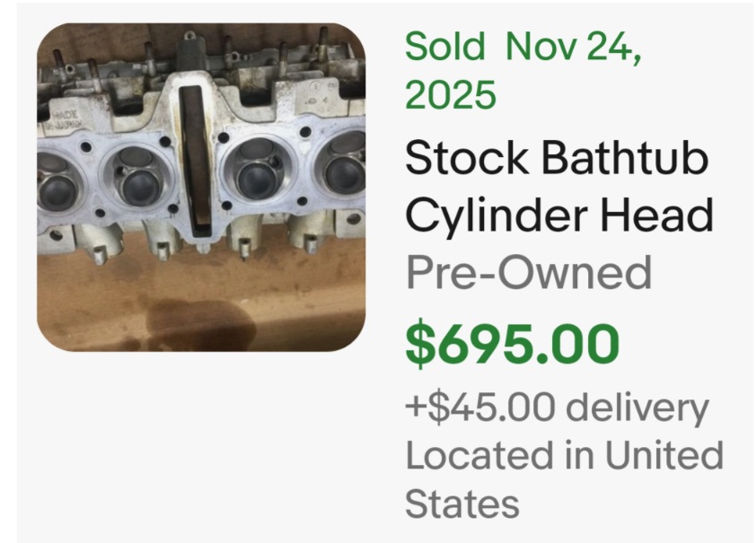
Task: Click the $695.00 sold price
Action: [512, 344]
